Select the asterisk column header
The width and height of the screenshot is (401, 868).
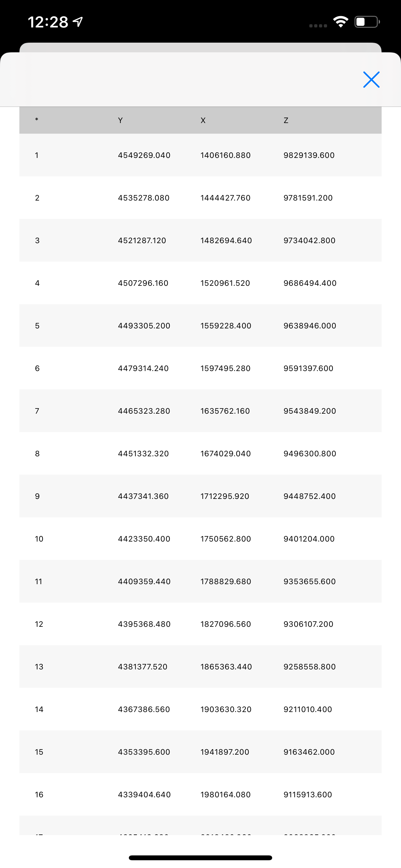pos(36,119)
